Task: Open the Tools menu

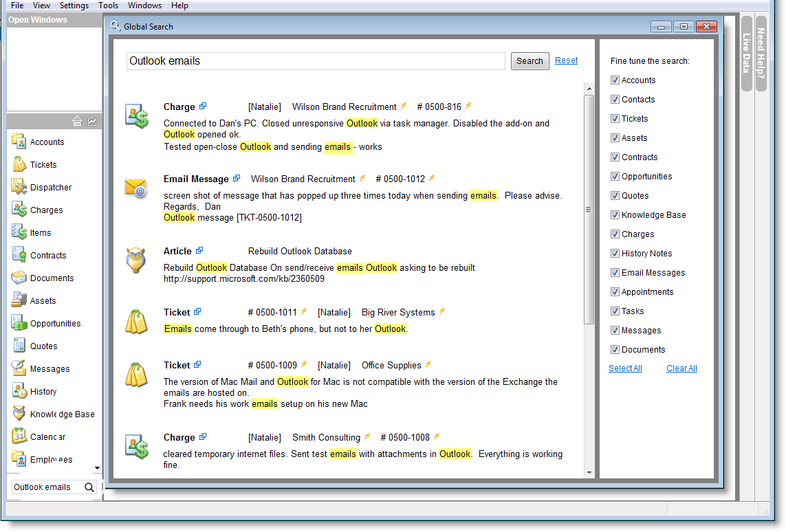Action: click(108, 5)
